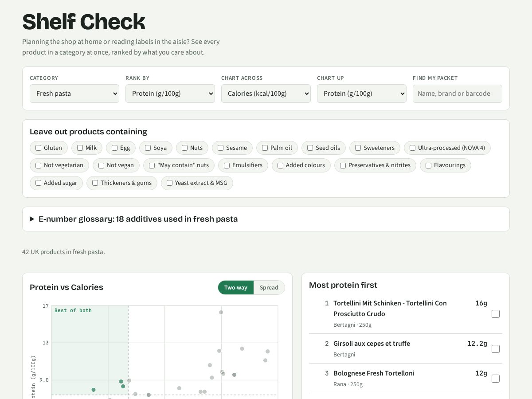This screenshot has height=399, width=532.
Task: Click the 'Shelf Check' page title
Action: tap(84, 21)
